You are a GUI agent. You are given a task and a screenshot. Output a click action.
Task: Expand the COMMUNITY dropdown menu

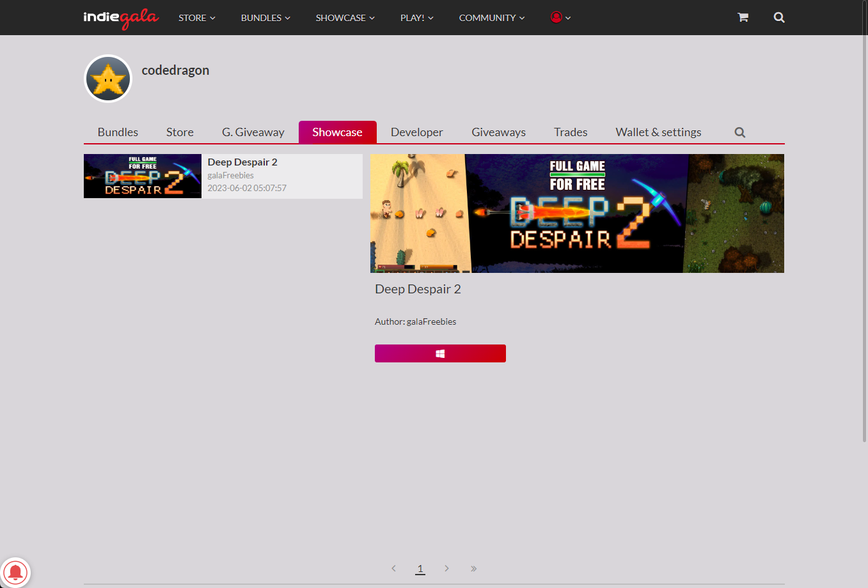click(492, 18)
